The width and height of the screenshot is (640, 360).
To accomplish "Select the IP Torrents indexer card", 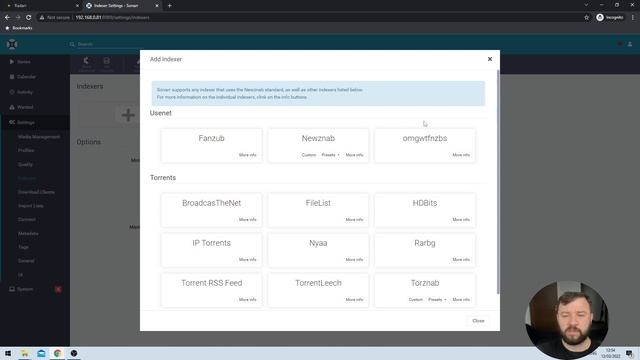I will tap(211, 250).
